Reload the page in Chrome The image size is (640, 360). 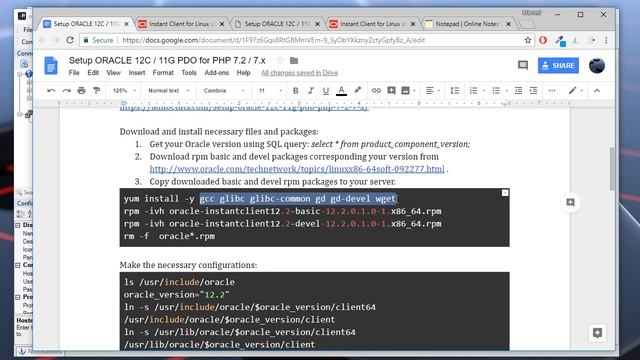coord(70,40)
